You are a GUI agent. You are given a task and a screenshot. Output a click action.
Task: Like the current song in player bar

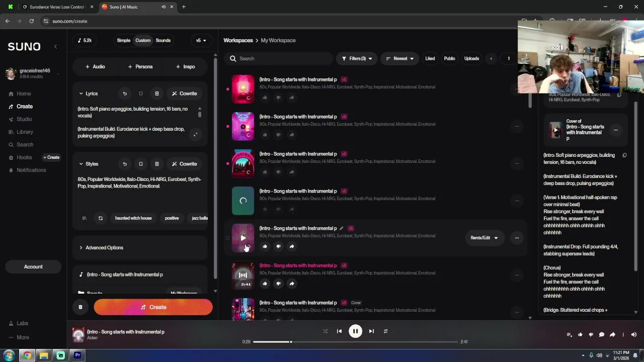[x=580, y=335]
